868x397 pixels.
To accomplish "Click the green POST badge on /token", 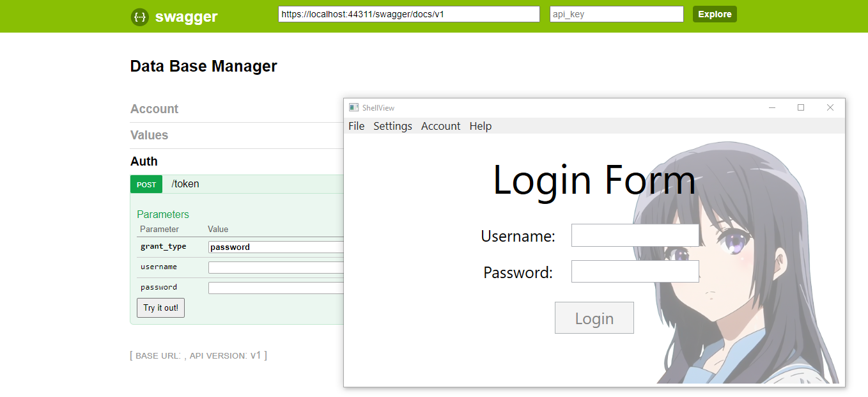I will [x=146, y=184].
